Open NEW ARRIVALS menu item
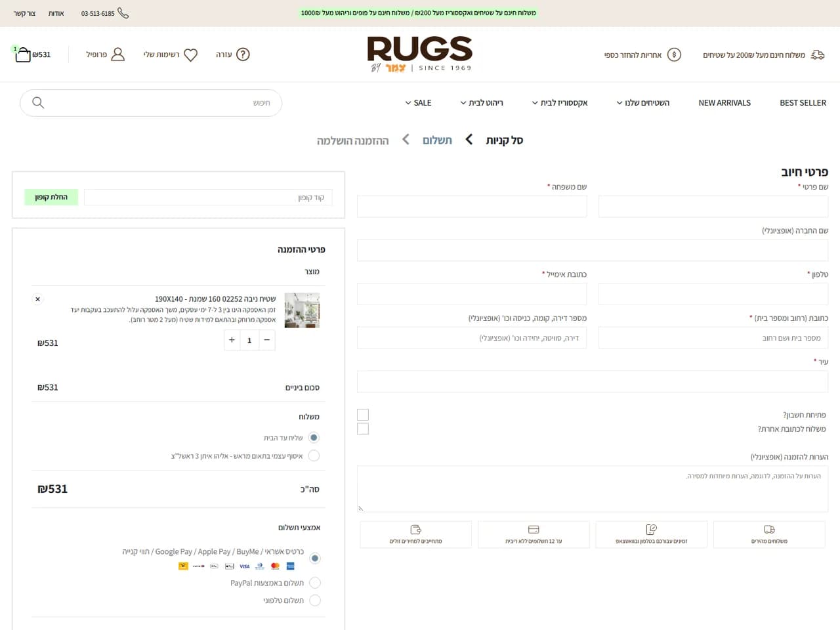This screenshot has width=840, height=630. pyautogui.click(x=724, y=103)
